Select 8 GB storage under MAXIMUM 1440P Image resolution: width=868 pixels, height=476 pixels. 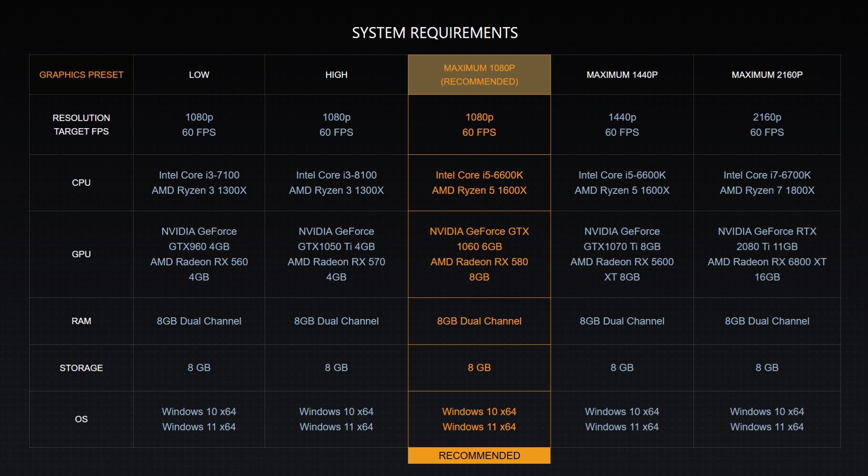pos(622,368)
